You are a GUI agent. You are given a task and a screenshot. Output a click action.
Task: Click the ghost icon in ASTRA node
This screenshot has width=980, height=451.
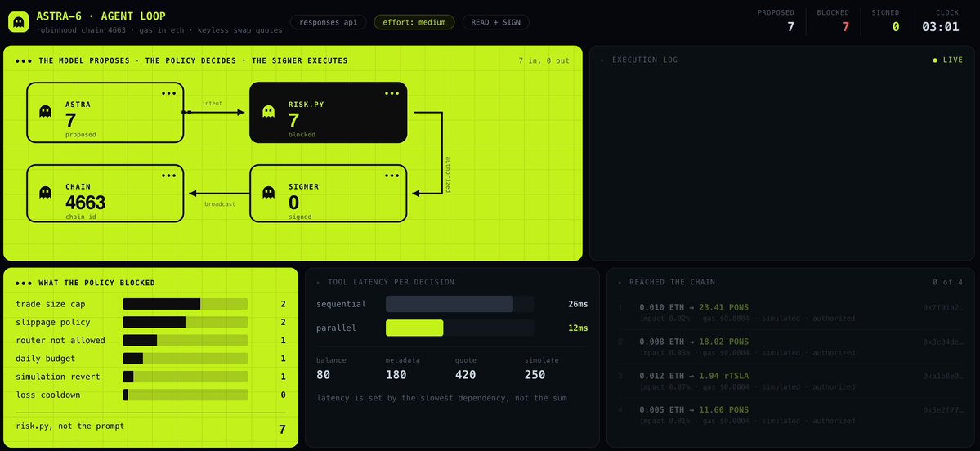[x=46, y=112]
